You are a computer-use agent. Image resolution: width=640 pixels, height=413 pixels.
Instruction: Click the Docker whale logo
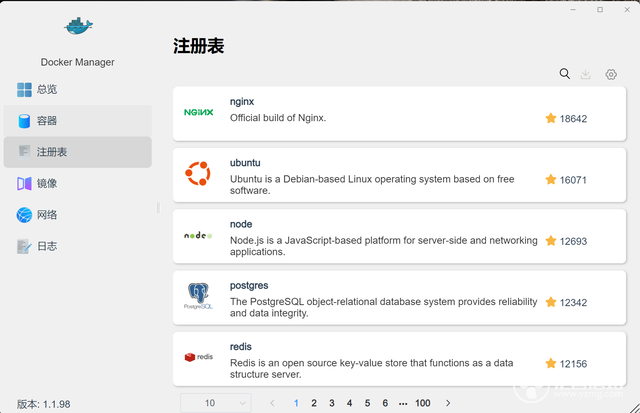pyautogui.click(x=78, y=26)
